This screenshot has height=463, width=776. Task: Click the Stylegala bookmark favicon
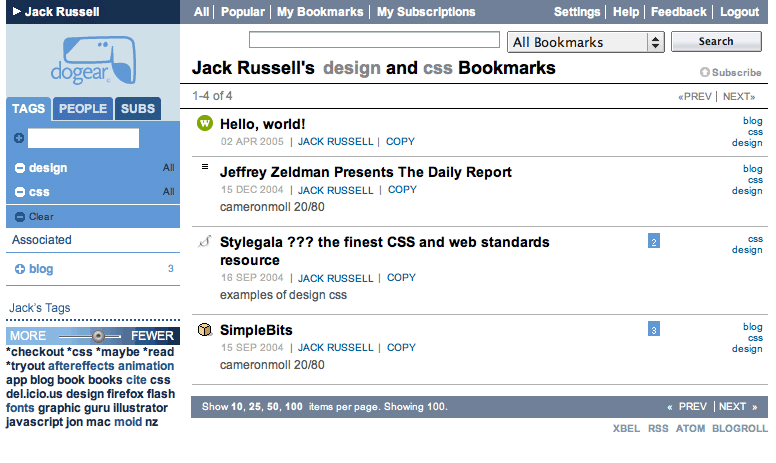(205, 241)
